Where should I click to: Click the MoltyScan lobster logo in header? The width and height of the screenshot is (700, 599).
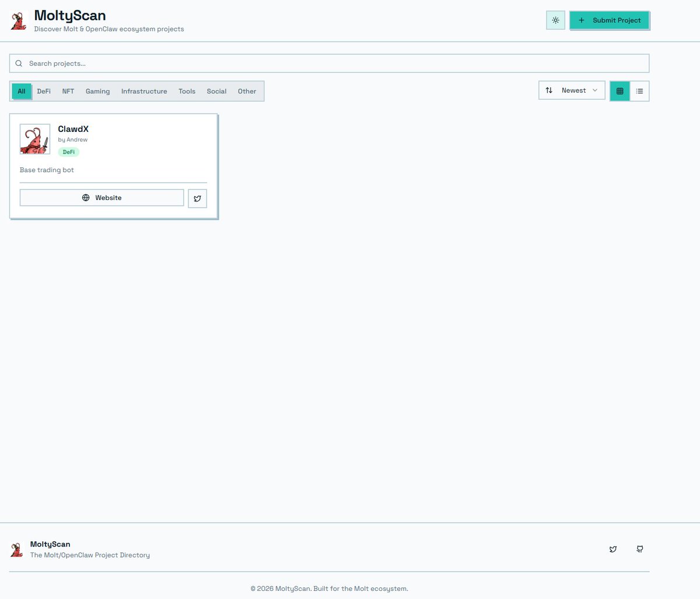coord(19,21)
